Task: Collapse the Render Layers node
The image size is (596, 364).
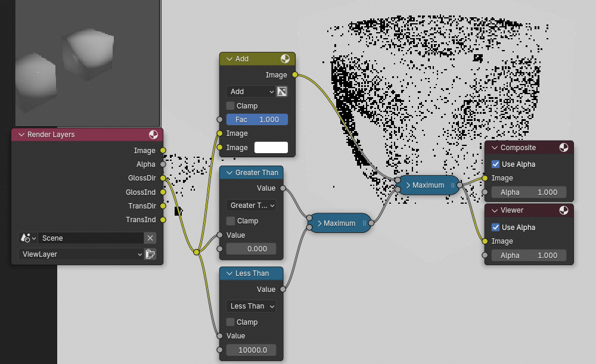Action: tap(21, 135)
